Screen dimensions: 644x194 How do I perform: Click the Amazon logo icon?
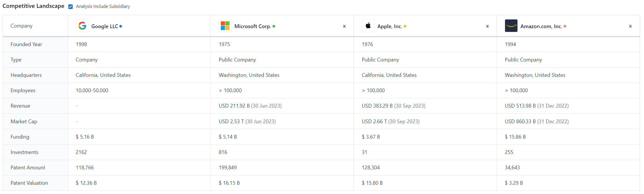pos(511,26)
